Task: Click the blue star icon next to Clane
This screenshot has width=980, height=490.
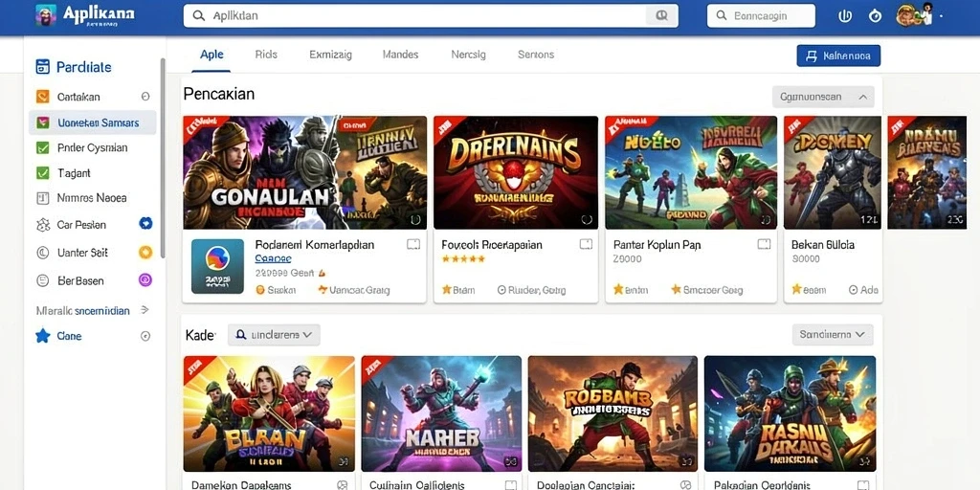Action: tap(42, 336)
